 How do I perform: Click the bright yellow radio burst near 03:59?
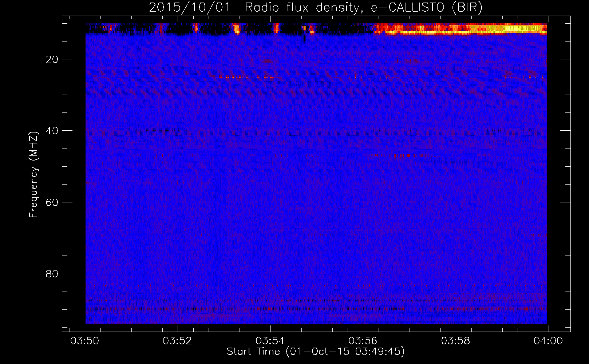pyautogui.click(x=517, y=28)
